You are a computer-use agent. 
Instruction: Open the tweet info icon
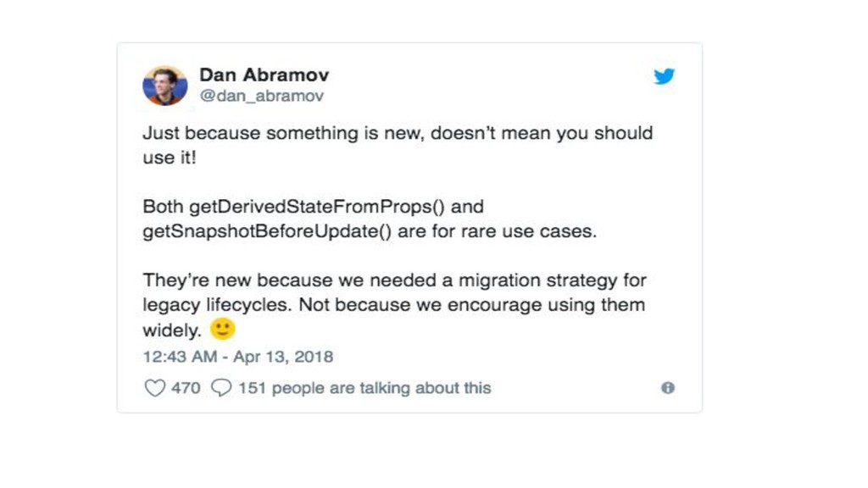(x=668, y=388)
